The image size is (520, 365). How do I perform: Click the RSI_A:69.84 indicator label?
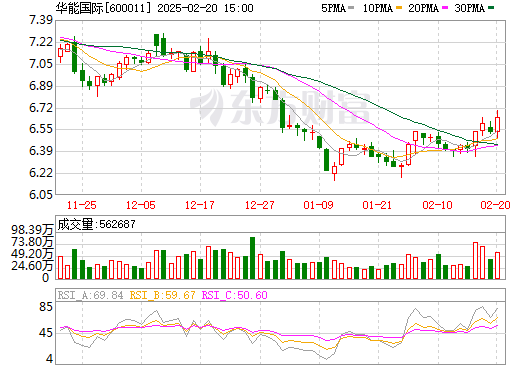point(90,295)
